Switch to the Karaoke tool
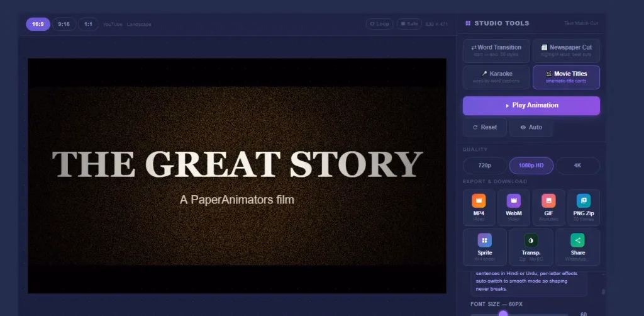 (x=496, y=77)
